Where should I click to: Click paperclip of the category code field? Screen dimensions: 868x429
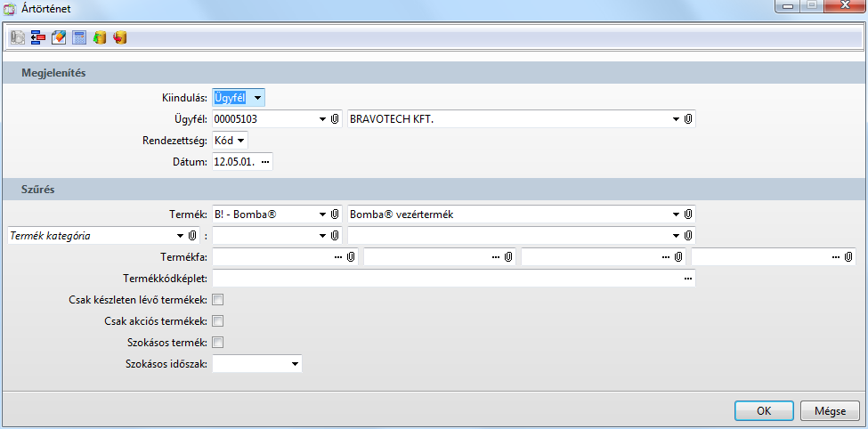[335, 236]
